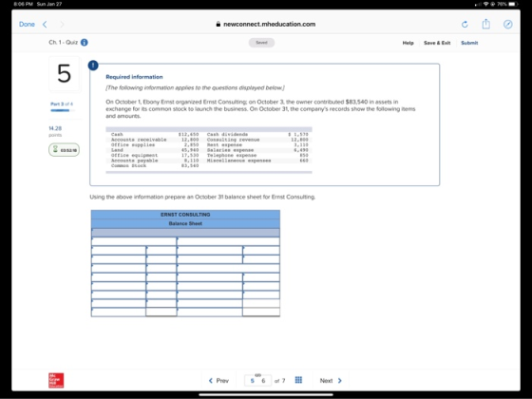532x399 pixels.
Task: Select the liabilities heading dropdown cell
Action: pyautogui.click(x=228, y=241)
